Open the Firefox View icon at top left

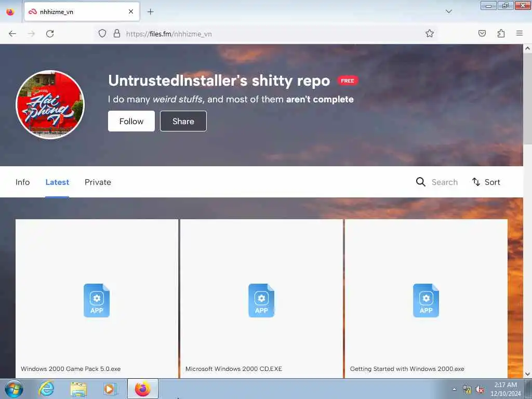point(10,12)
